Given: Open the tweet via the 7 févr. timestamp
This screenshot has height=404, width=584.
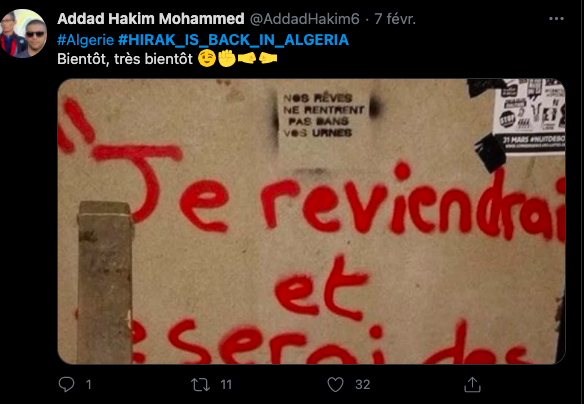Looking at the screenshot, I should click(395, 19).
